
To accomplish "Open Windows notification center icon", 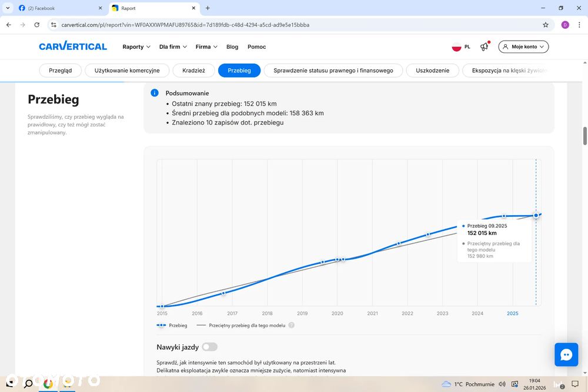I will (575, 384).
